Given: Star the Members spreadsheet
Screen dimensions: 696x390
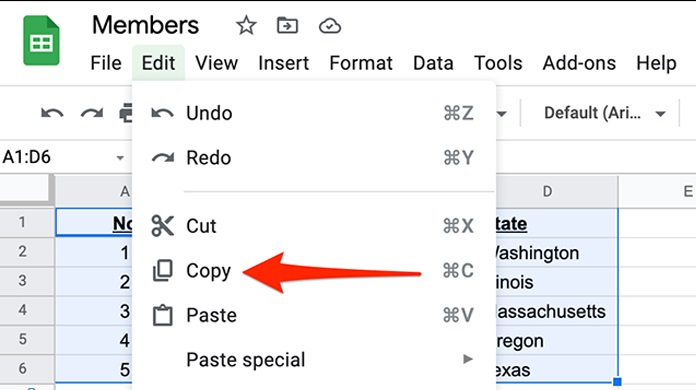Looking at the screenshot, I should (246, 26).
